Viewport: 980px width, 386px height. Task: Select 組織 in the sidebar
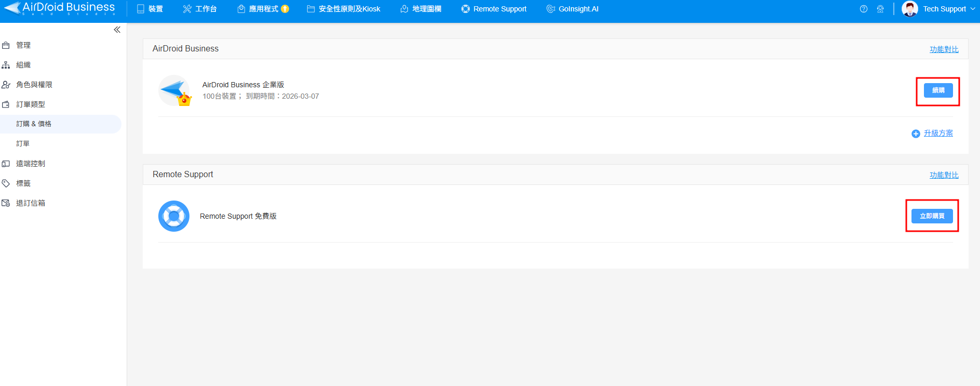coord(23,65)
